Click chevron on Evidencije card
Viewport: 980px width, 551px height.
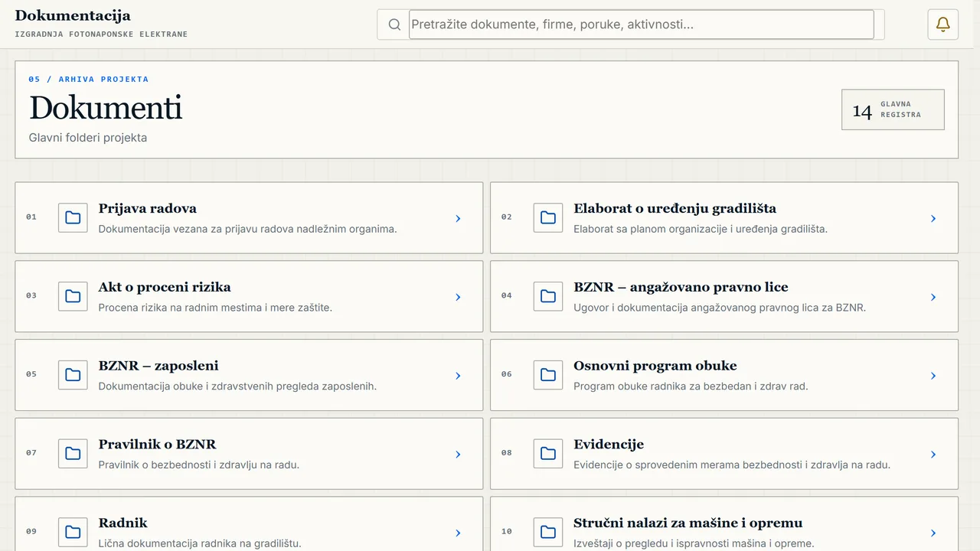[933, 454]
